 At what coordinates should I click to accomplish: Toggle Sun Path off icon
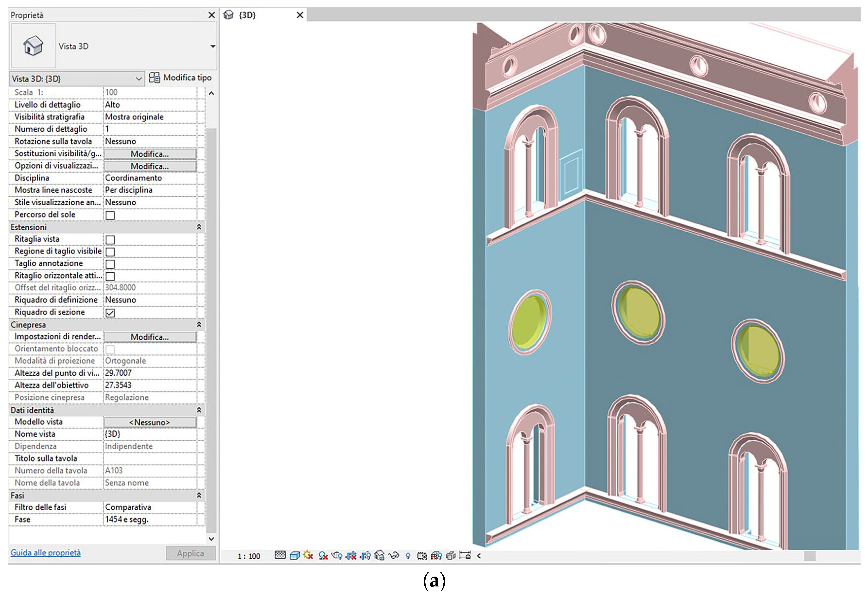pyautogui.click(x=308, y=555)
